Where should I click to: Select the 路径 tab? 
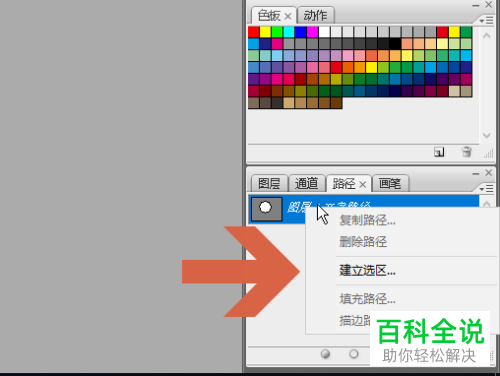click(x=344, y=184)
